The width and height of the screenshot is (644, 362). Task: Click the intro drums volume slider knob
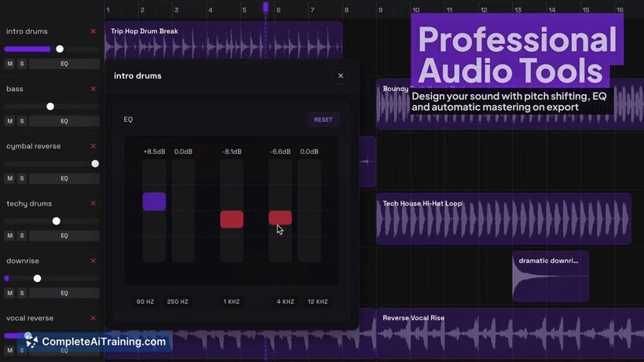(60, 49)
